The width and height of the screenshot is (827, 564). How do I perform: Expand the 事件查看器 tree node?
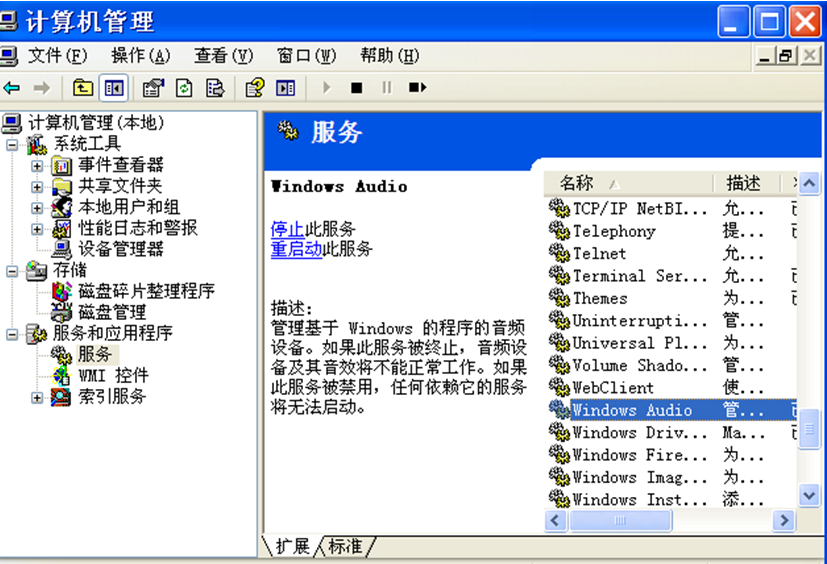click(37, 165)
